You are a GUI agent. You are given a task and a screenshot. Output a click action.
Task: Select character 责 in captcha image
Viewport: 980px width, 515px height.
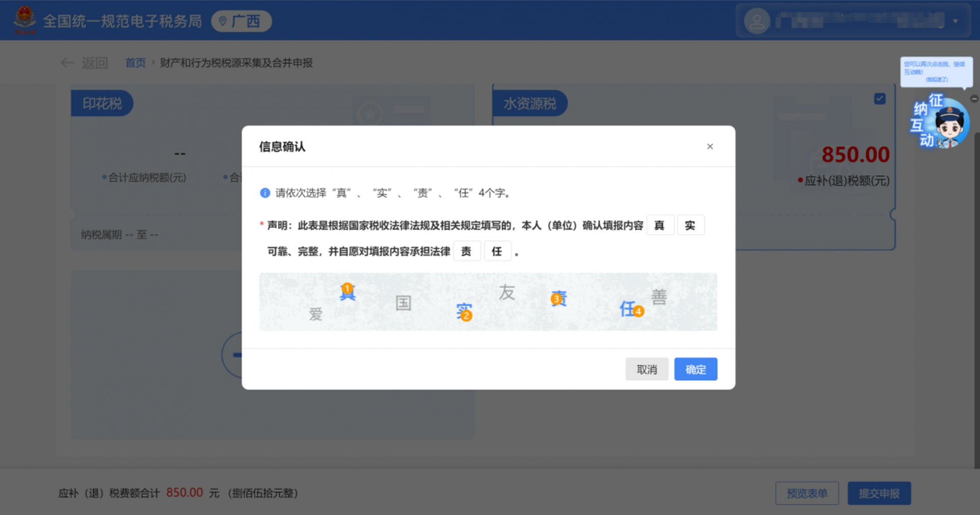559,298
